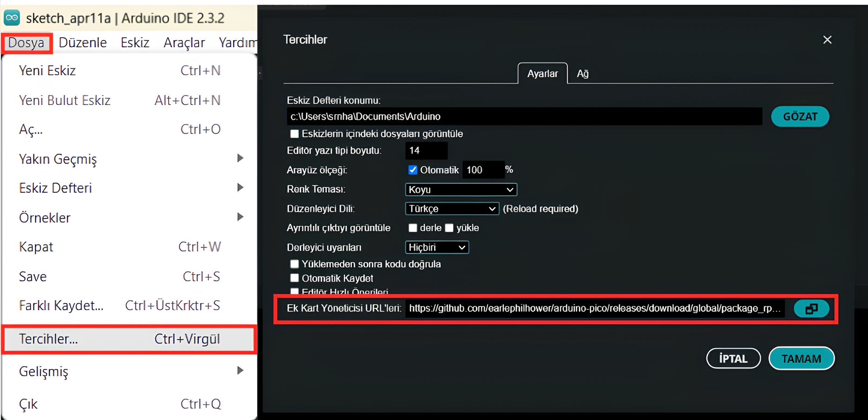
Task: Click the interface scale percent field
Action: click(483, 170)
